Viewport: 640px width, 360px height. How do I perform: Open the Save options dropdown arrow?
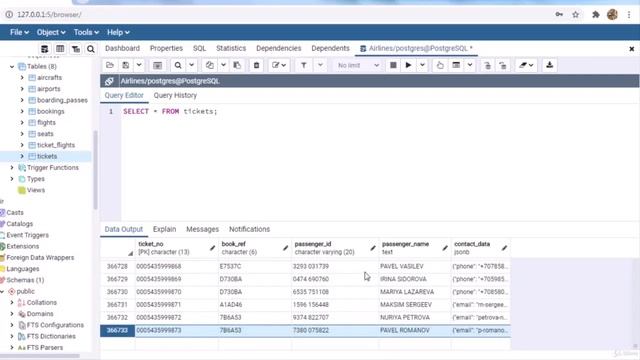point(139,65)
